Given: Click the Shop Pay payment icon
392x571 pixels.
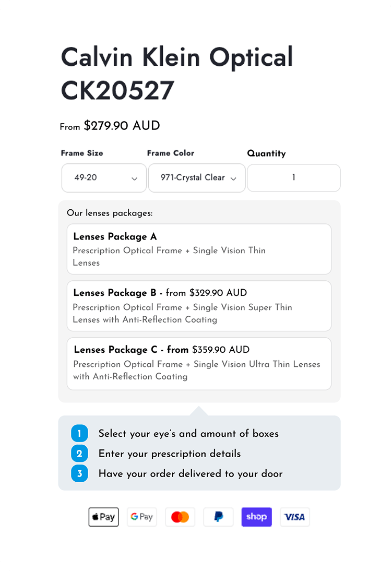Looking at the screenshot, I should click(x=256, y=517).
